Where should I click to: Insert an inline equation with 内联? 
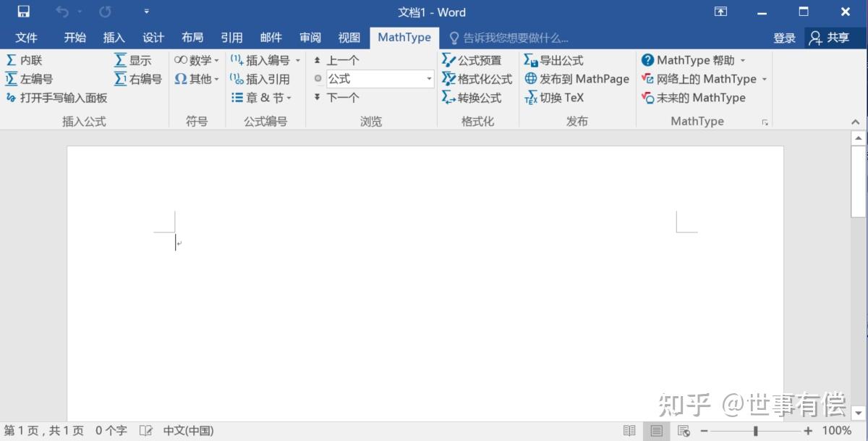click(x=24, y=60)
